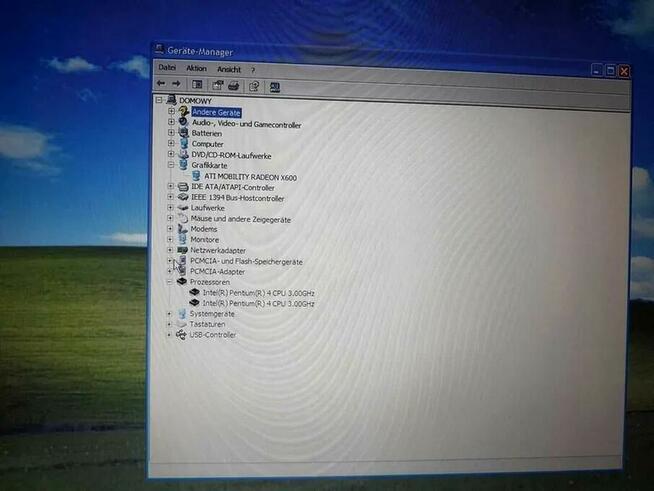Collapse the DOMOWY root node
654x491 pixels.
[x=159, y=100]
